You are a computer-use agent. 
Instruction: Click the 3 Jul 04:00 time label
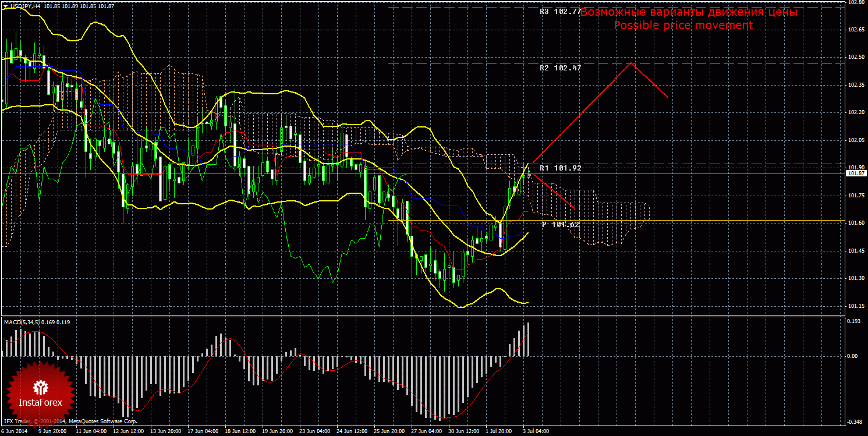point(535,431)
